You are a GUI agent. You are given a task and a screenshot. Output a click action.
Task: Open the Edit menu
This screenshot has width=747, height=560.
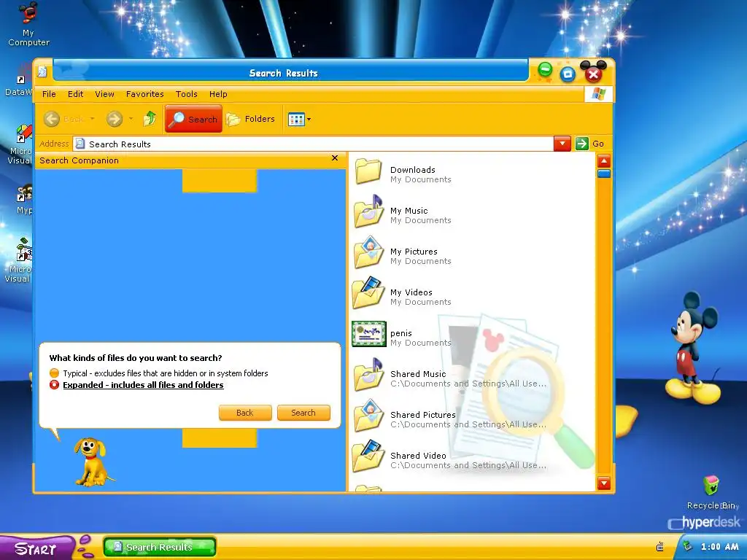pyautogui.click(x=75, y=94)
